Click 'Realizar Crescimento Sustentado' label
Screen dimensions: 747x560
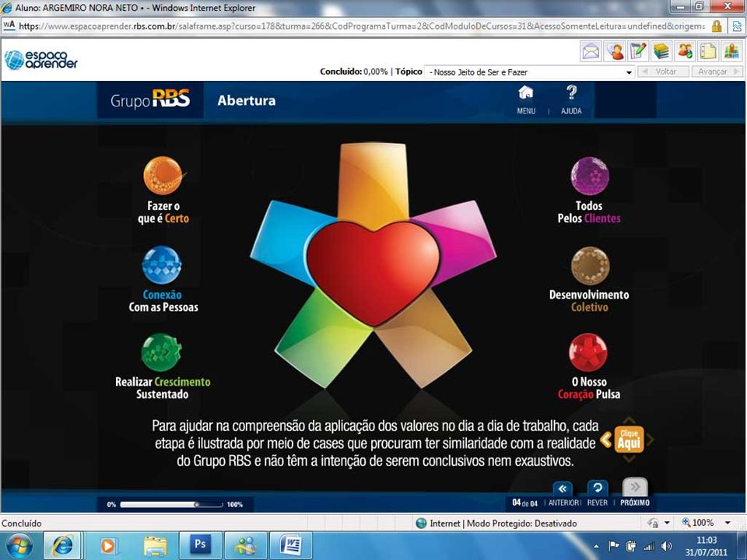[163, 387]
